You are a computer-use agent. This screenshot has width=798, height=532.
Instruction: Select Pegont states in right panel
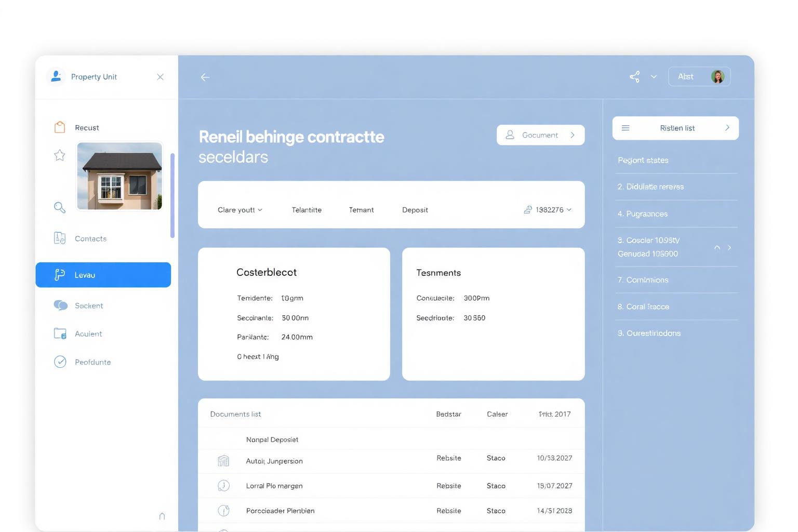pos(643,160)
